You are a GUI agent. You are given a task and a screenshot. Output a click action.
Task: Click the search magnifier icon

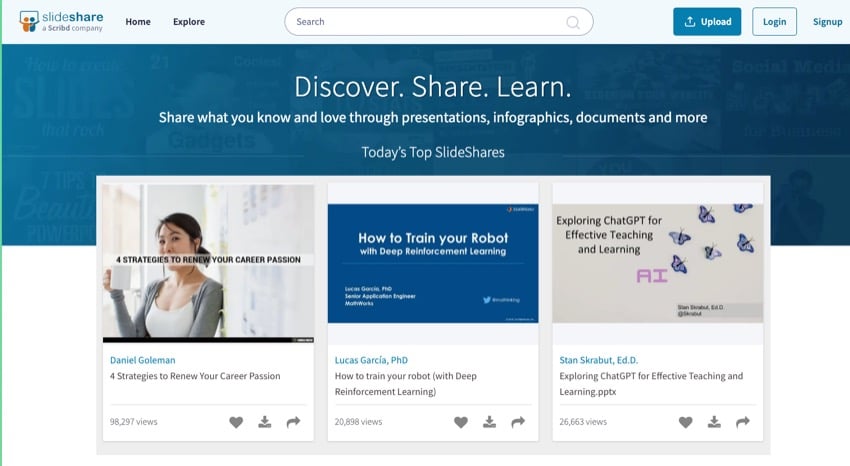point(574,22)
